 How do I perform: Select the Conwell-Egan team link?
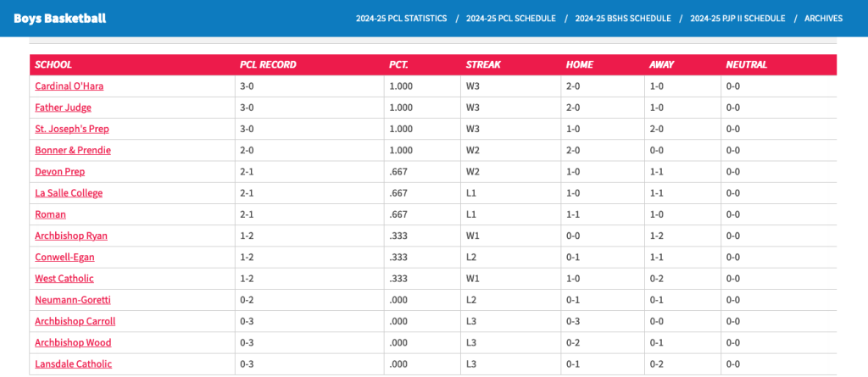(x=65, y=257)
